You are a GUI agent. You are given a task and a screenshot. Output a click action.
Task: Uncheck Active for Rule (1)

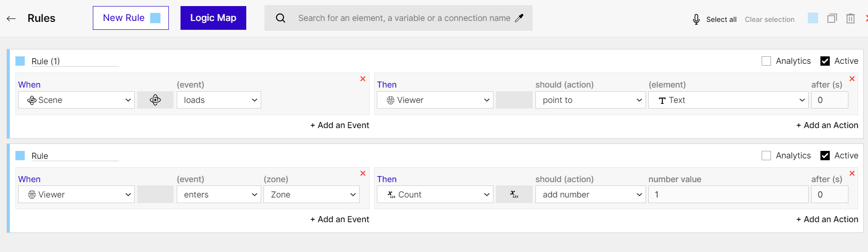825,61
